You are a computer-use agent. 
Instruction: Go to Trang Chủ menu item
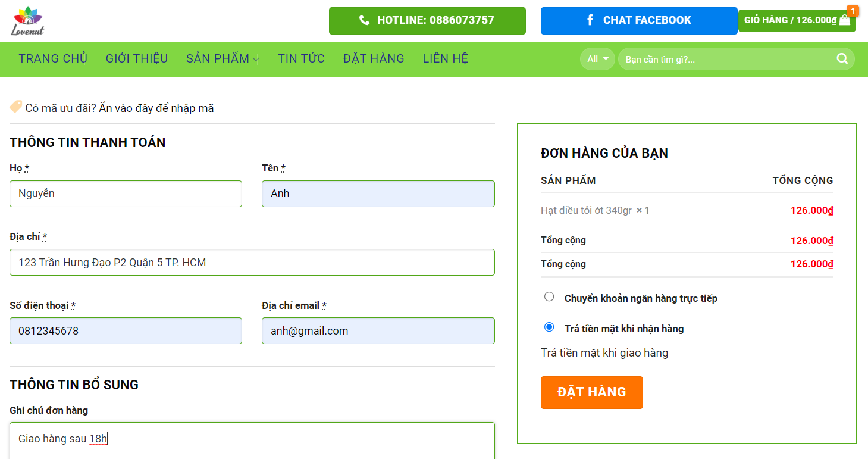click(x=53, y=58)
